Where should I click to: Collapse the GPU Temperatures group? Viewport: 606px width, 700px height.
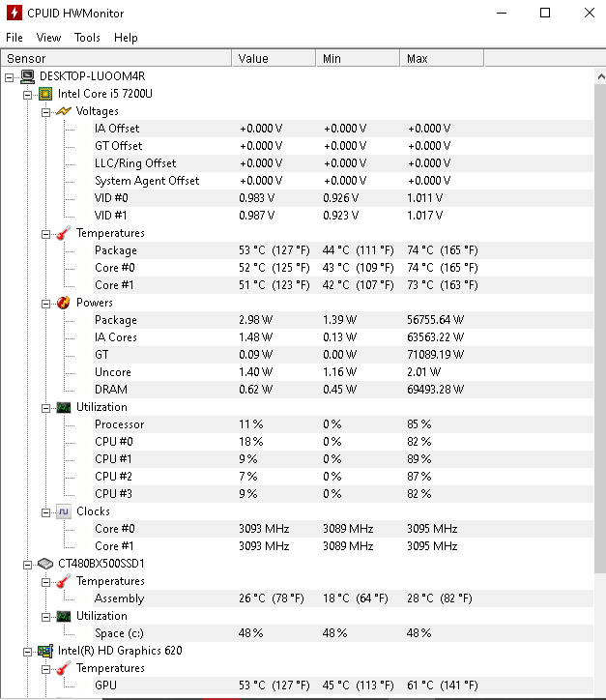[46, 670]
